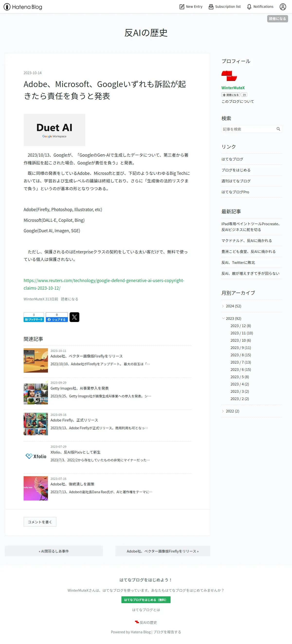Image resolution: width=292 pixels, height=644 pixels.
Task: Click the New Entry pencil icon
Action: pos(182,7)
